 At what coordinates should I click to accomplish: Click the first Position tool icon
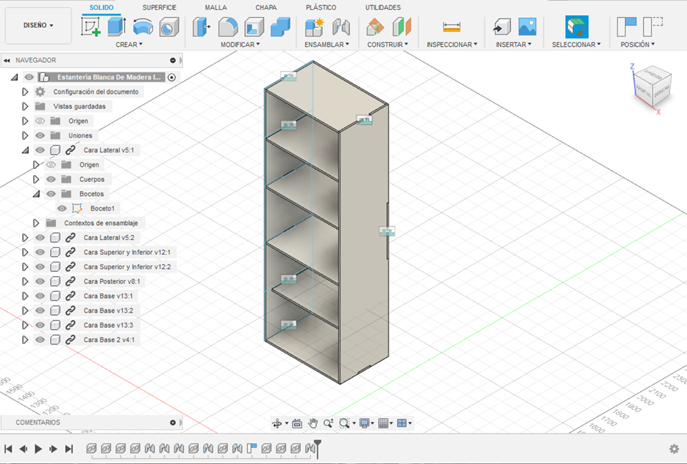pyautogui.click(x=626, y=27)
